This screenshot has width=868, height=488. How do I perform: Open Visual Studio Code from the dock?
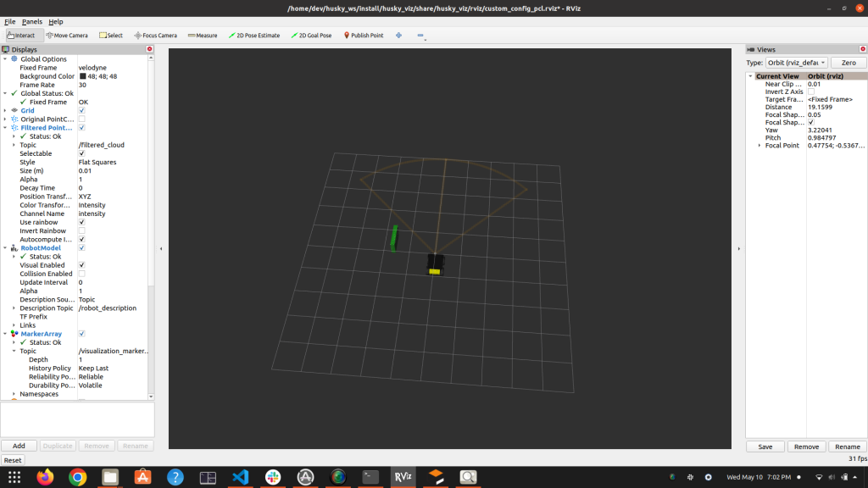click(x=240, y=477)
